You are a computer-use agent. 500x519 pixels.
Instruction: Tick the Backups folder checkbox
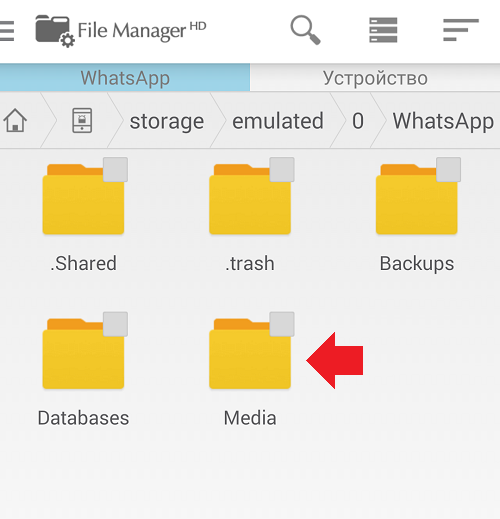[x=449, y=170]
